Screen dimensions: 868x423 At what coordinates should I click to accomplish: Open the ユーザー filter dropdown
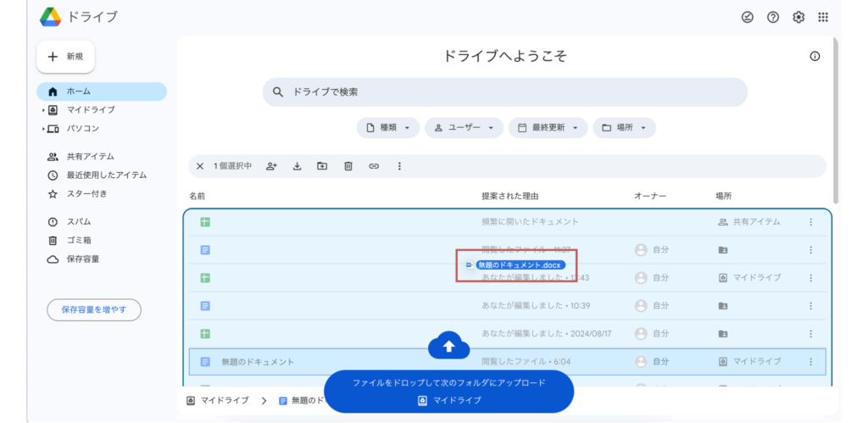pos(464,128)
